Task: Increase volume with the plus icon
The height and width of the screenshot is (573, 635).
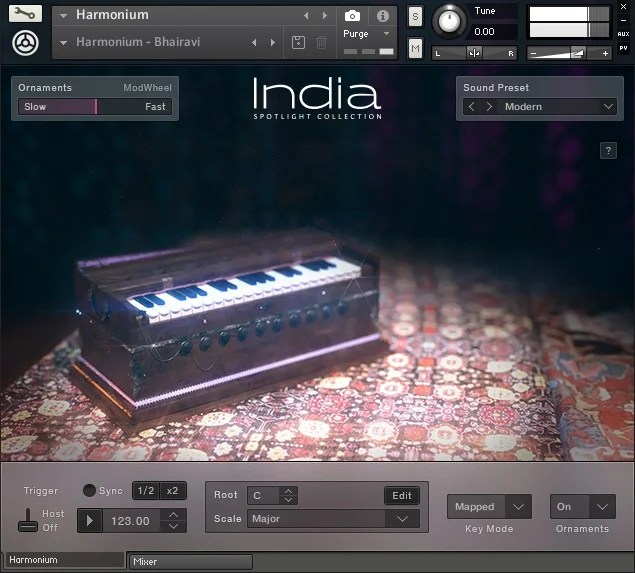Action: tap(605, 53)
